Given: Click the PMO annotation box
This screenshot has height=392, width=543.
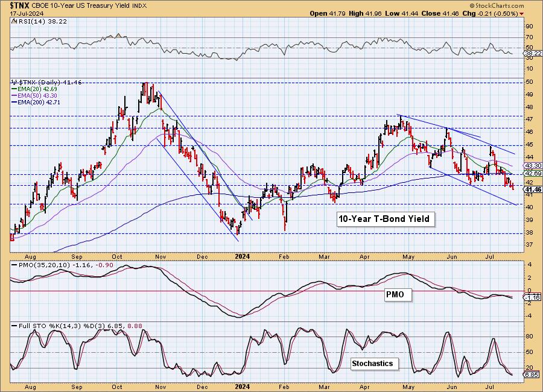Looking at the screenshot, I should coord(398,294).
